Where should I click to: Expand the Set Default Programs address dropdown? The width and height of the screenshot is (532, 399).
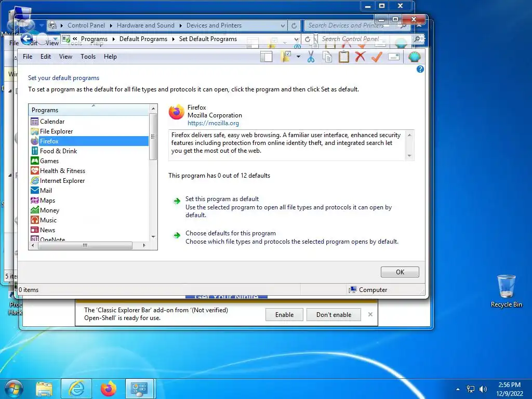click(296, 39)
